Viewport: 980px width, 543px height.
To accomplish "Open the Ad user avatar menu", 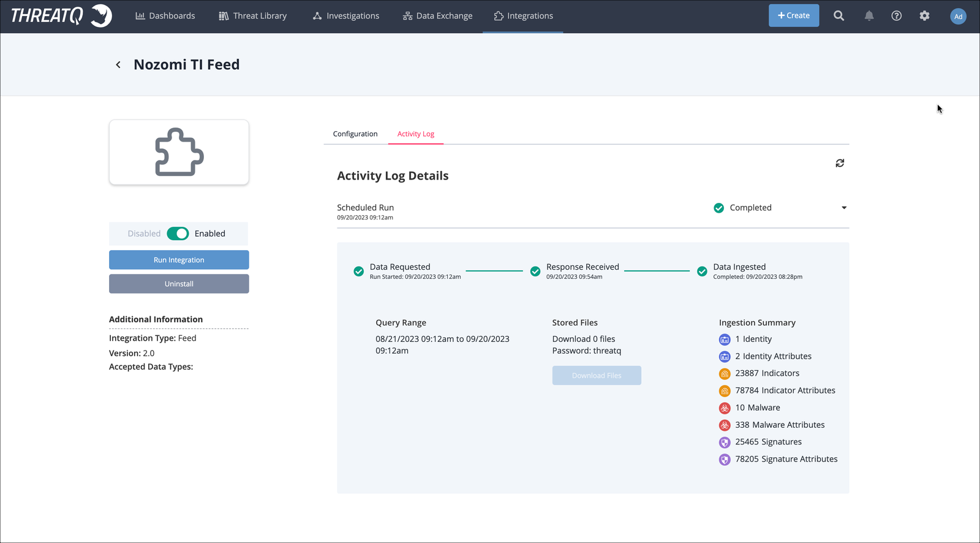I will [958, 16].
